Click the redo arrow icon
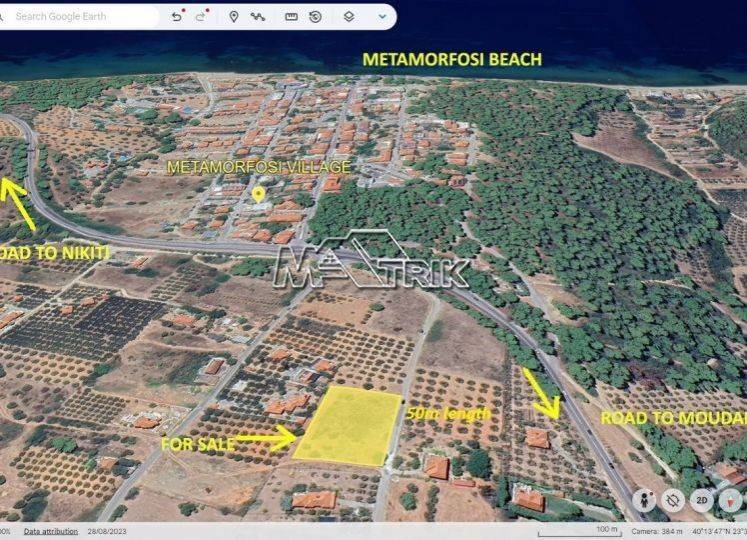Image resolution: width=747 pixels, height=540 pixels. 201,17
